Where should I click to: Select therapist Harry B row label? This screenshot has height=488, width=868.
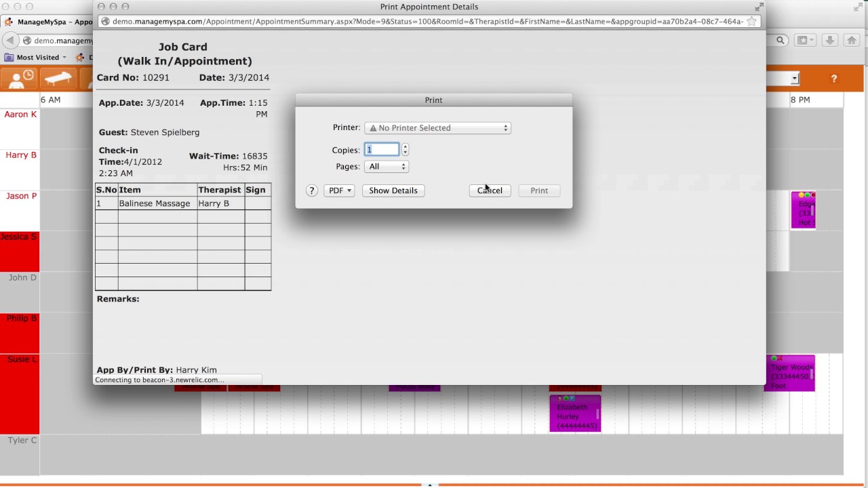(x=20, y=155)
